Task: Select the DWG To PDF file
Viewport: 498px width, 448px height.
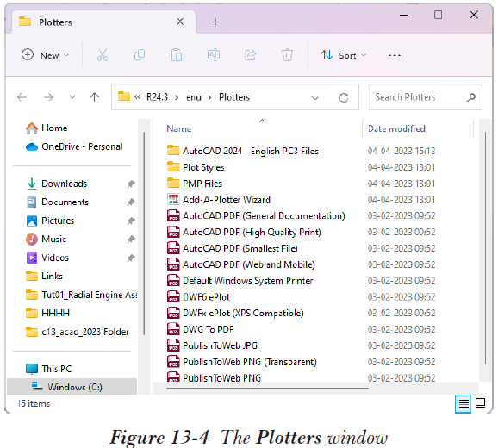Action: tap(200, 329)
